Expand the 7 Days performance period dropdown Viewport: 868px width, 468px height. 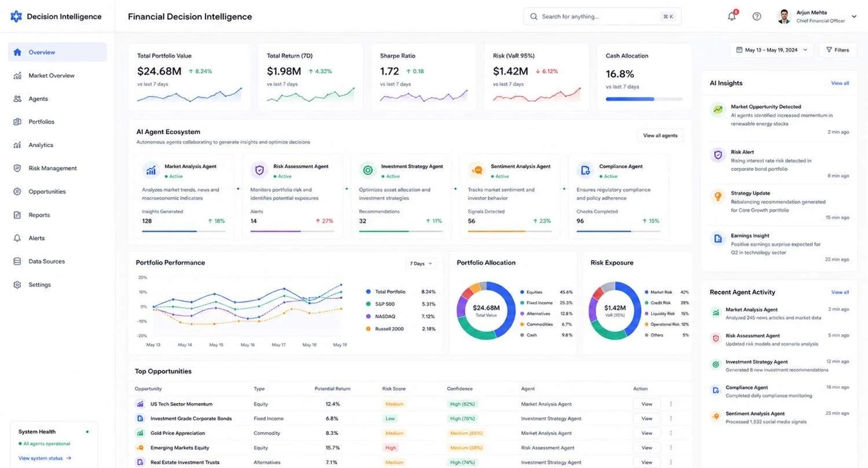[421, 263]
